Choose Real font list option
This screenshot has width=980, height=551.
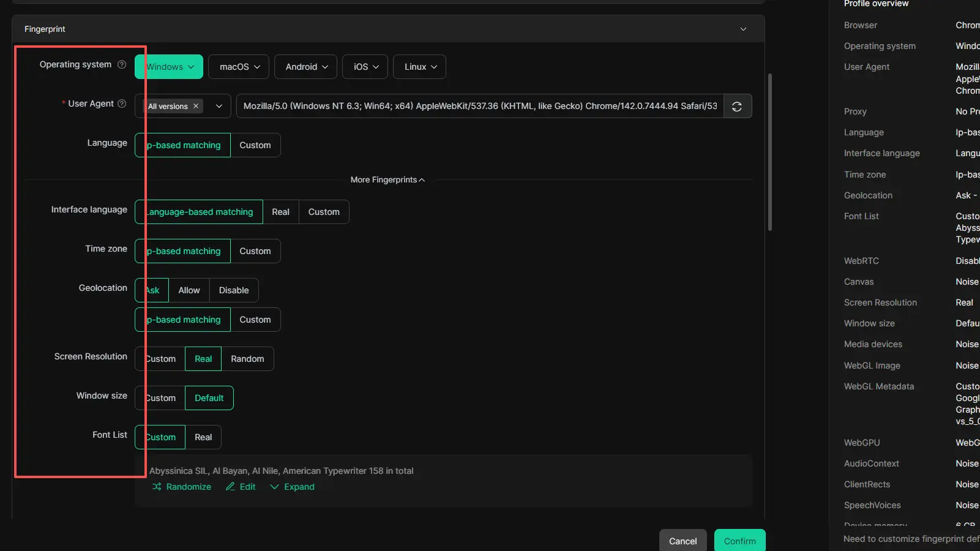coord(203,437)
